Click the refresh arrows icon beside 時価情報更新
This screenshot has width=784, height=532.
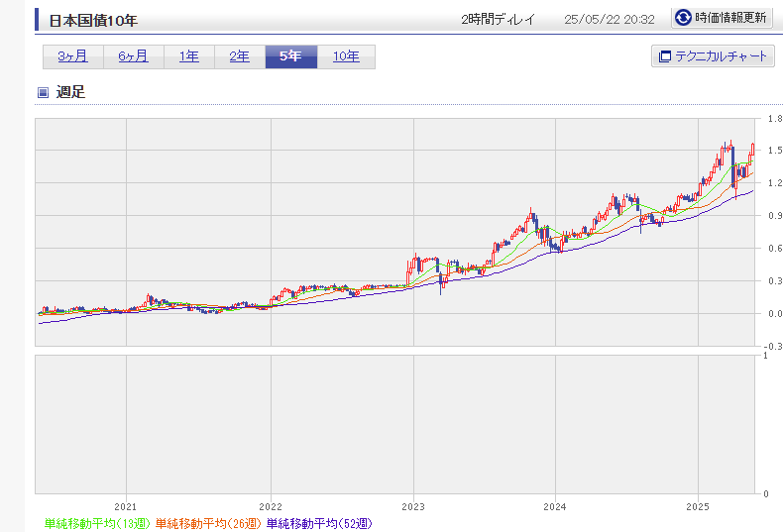683,18
